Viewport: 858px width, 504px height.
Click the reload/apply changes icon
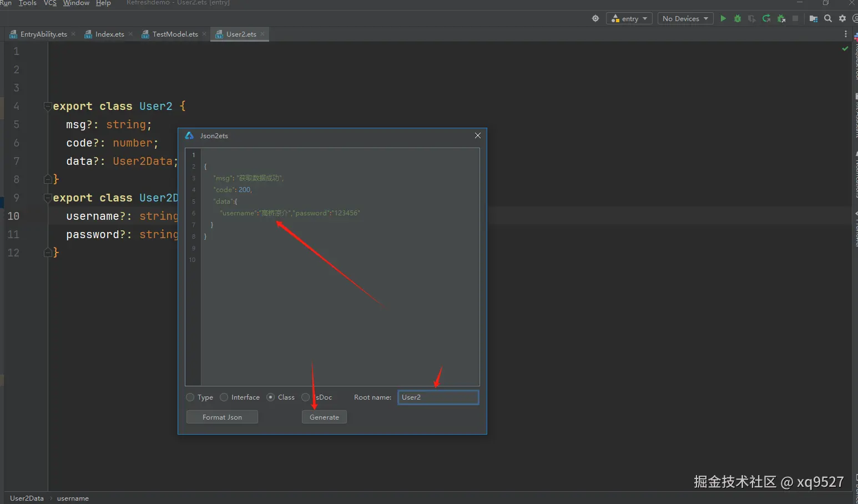tap(766, 18)
